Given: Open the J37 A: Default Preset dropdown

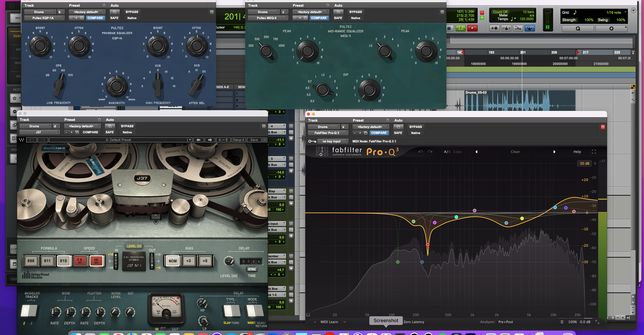Looking at the screenshot, I should (121, 140).
